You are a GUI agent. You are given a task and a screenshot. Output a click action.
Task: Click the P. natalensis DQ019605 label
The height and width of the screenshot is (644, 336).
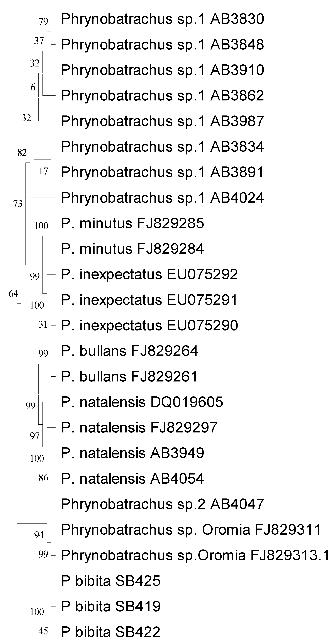tap(142, 402)
